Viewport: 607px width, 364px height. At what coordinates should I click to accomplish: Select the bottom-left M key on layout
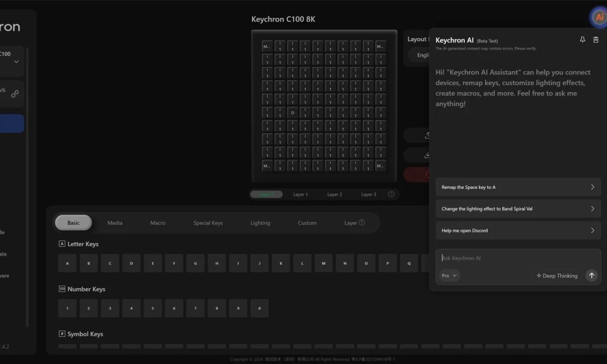(x=267, y=166)
